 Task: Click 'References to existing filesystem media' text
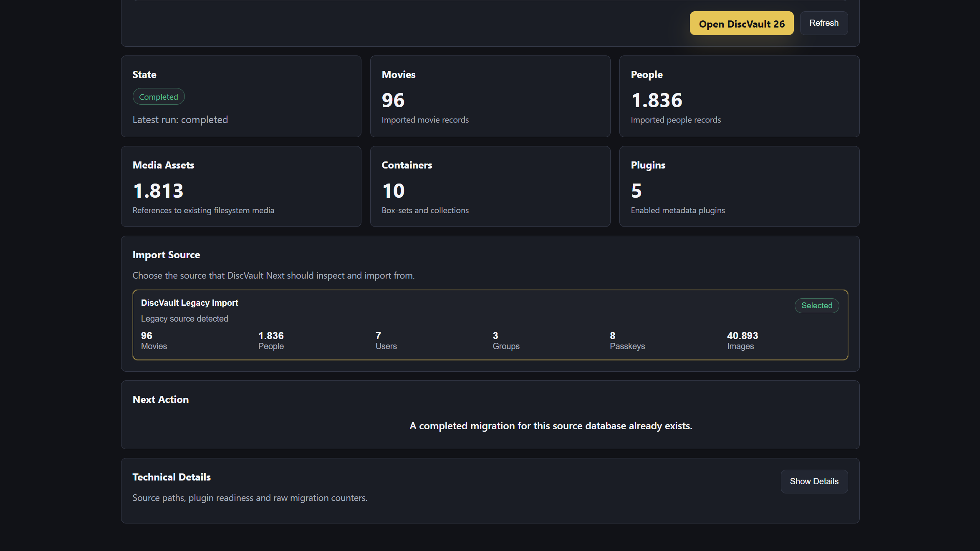pos(203,210)
